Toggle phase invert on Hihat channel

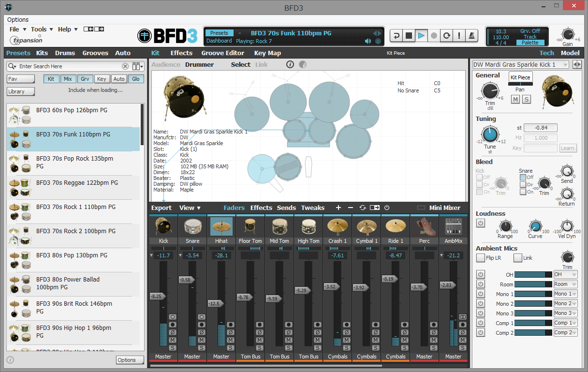pos(231,332)
